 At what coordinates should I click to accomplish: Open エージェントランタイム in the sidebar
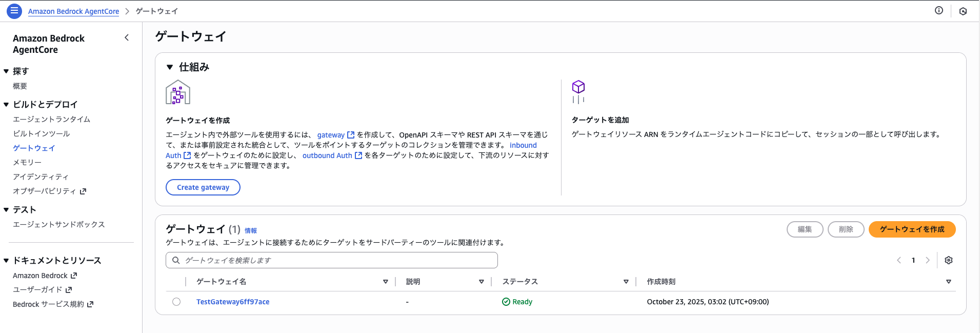51,119
